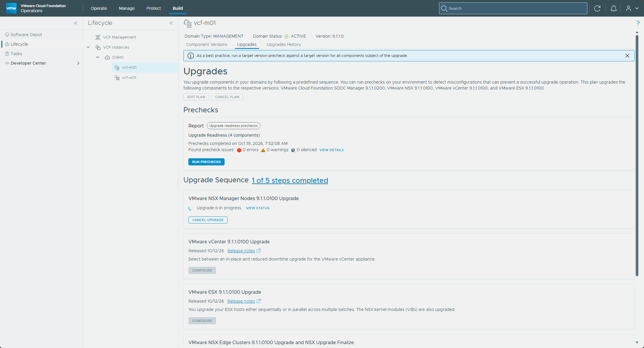Dismiss the best practice info banner

(x=627, y=56)
